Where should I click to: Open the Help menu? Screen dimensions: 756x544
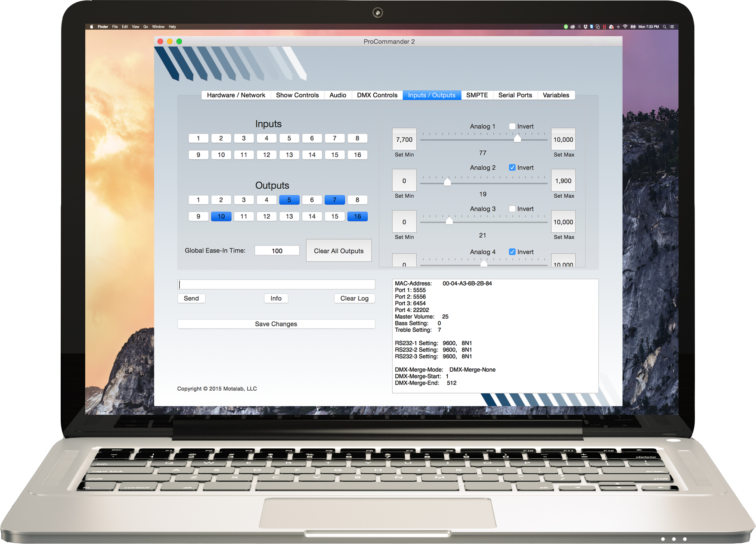172,27
